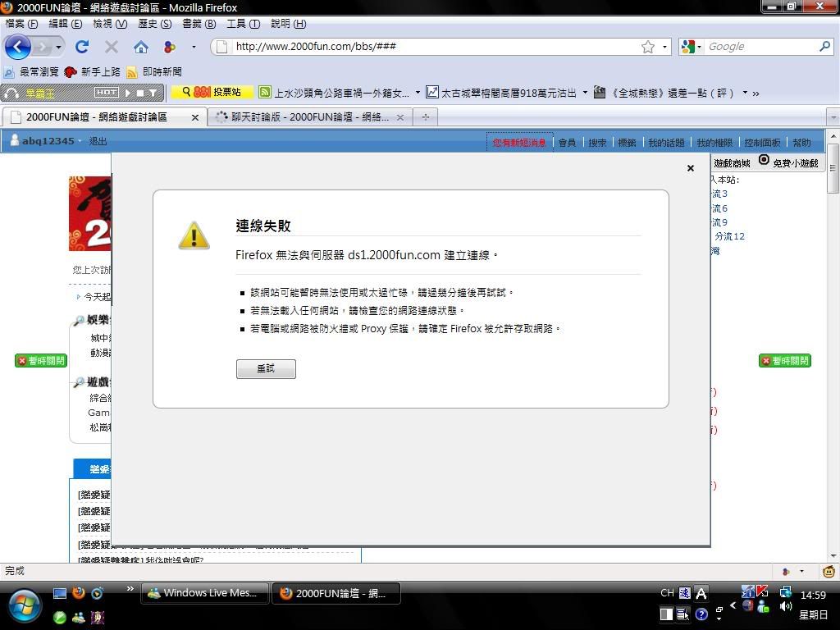Click the Windows Start orb

tap(25, 605)
